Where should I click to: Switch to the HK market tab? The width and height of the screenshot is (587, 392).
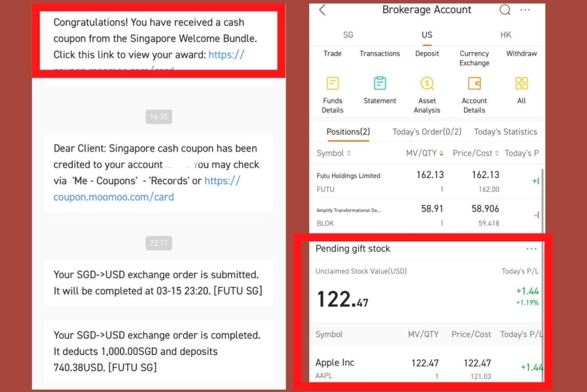[x=506, y=35]
